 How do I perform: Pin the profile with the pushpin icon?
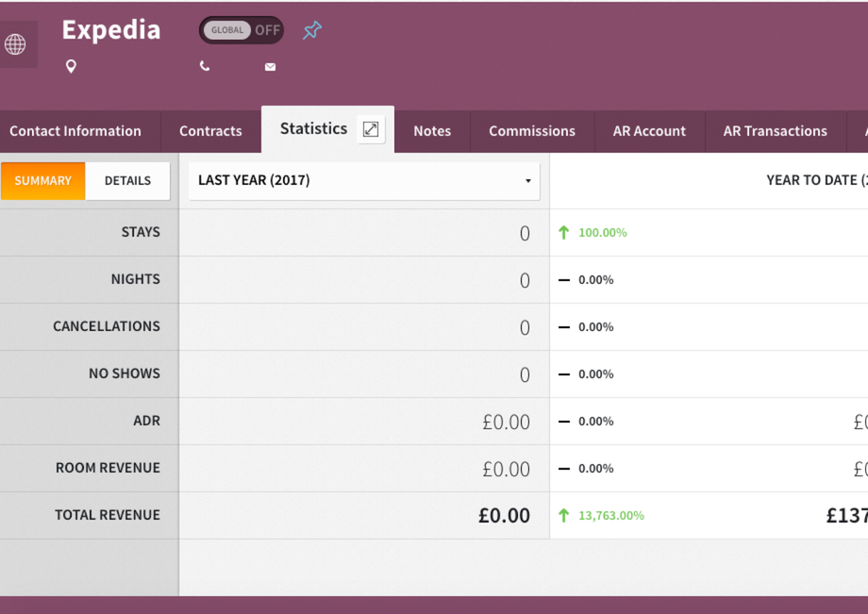tap(312, 30)
